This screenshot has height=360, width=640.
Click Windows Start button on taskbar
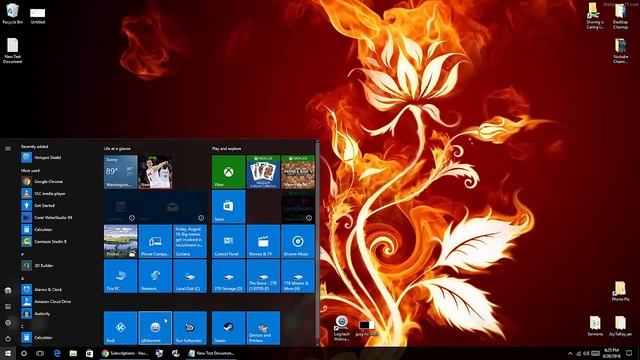[8, 353]
